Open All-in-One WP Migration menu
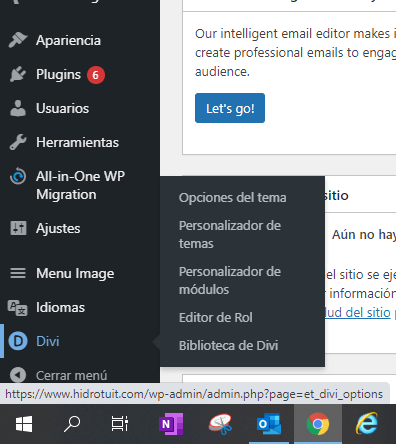 (80, 185)
